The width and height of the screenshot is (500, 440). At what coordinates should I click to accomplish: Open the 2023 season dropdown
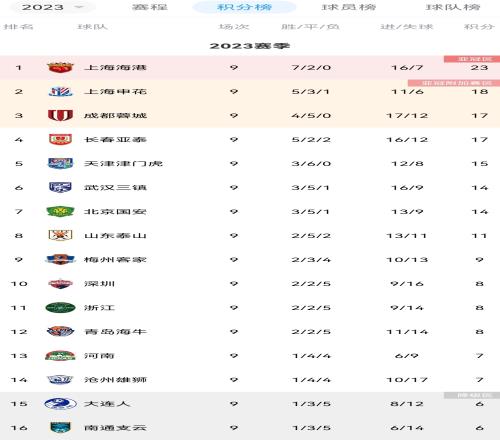pyautogui.click(x=52, y=7)
